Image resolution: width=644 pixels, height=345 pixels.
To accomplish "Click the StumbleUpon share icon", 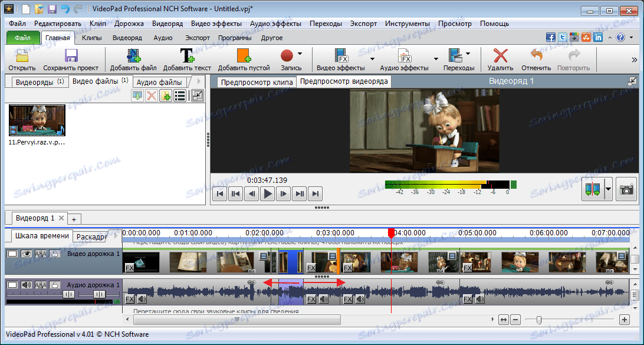I will click(586, 37).
